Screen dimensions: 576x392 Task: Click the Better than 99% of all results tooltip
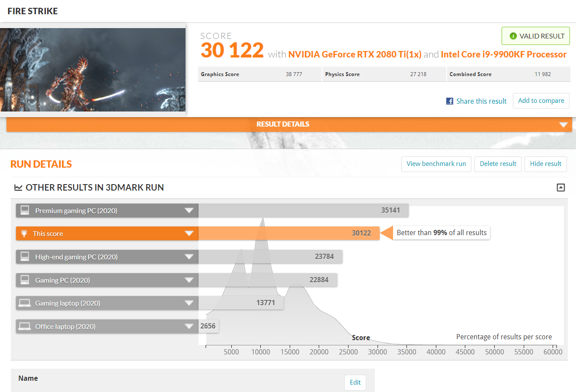pyautogui.click(x=442, y=233)
